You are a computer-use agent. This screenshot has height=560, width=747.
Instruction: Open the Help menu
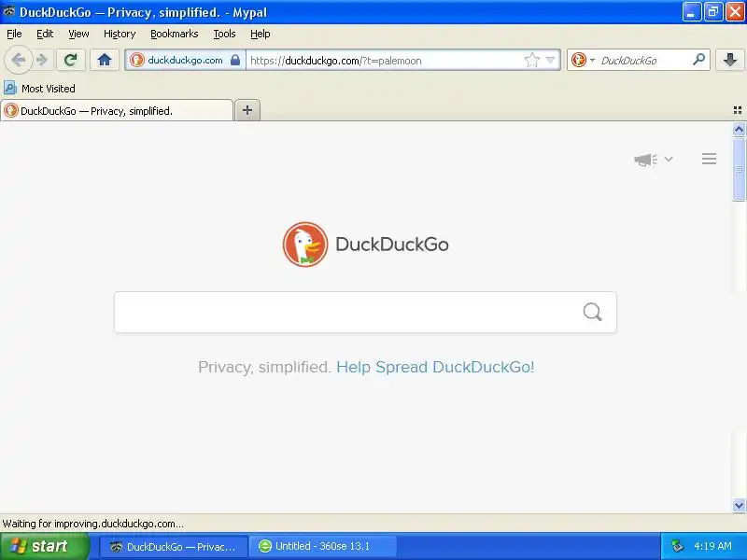coord(261,34)
